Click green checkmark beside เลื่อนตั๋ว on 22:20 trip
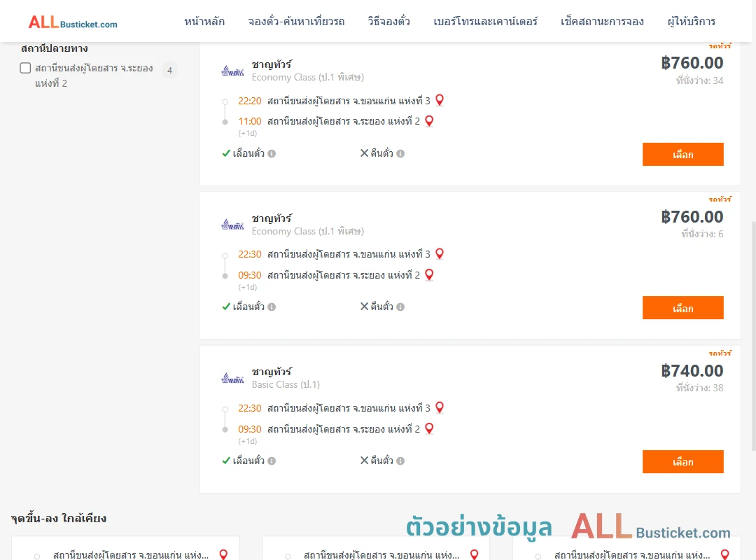756x560 pixels. [x=226, y=153]
